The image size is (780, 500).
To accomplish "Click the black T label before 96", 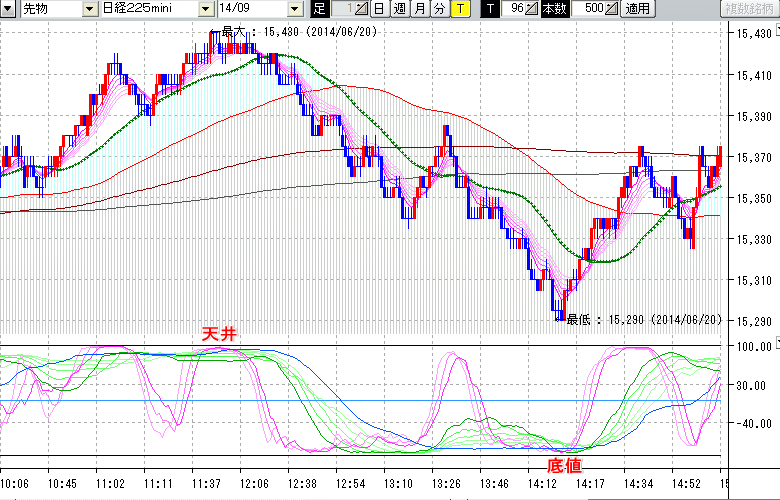I will click(x=490, y=9).
